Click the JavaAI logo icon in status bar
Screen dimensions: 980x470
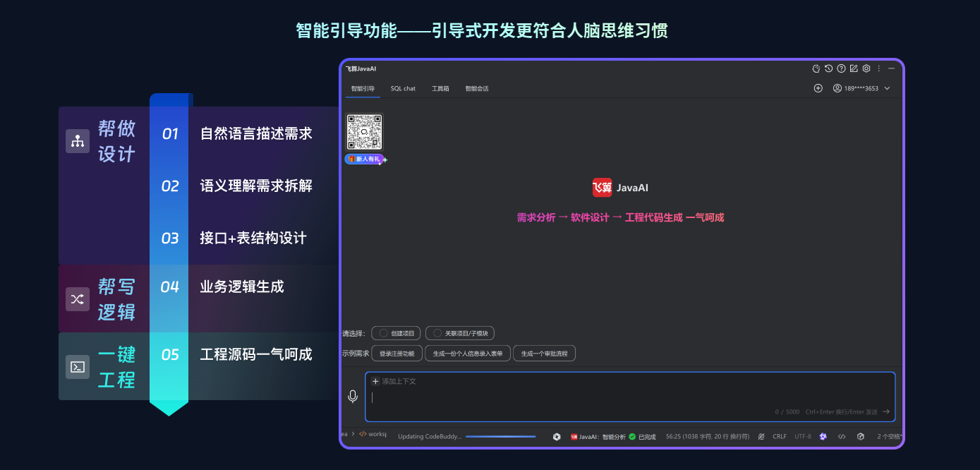[574, 436]
